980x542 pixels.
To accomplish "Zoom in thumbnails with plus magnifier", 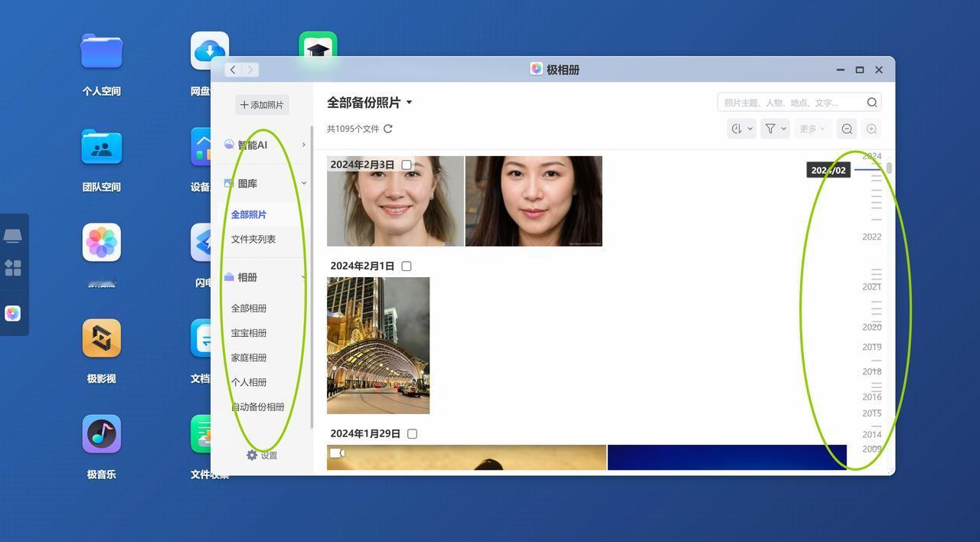I will pos(871,129).
